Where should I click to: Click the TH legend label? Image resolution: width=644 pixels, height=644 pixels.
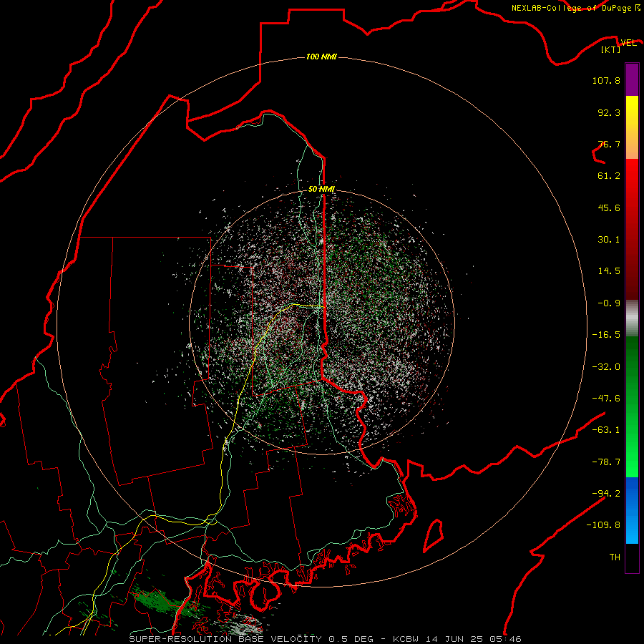pyautogui.click(x=615, y=557)
